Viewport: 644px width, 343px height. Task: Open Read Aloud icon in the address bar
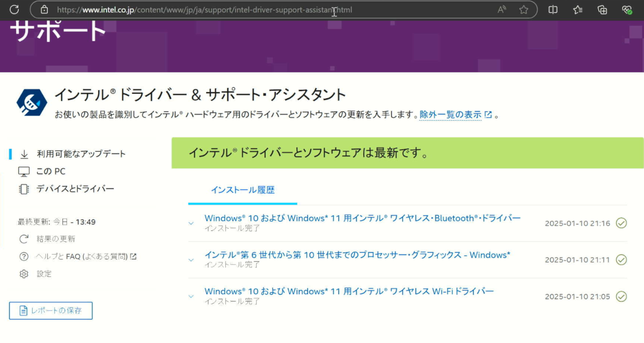tap(502, 10)
